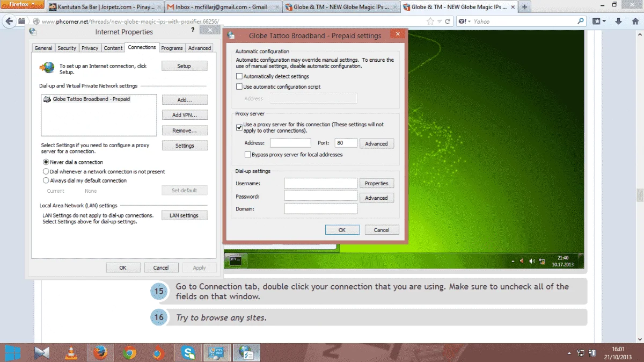Open the Yahoo search engine selector
The height and width of the screenshot is (362, 644).
pos(464,21)
